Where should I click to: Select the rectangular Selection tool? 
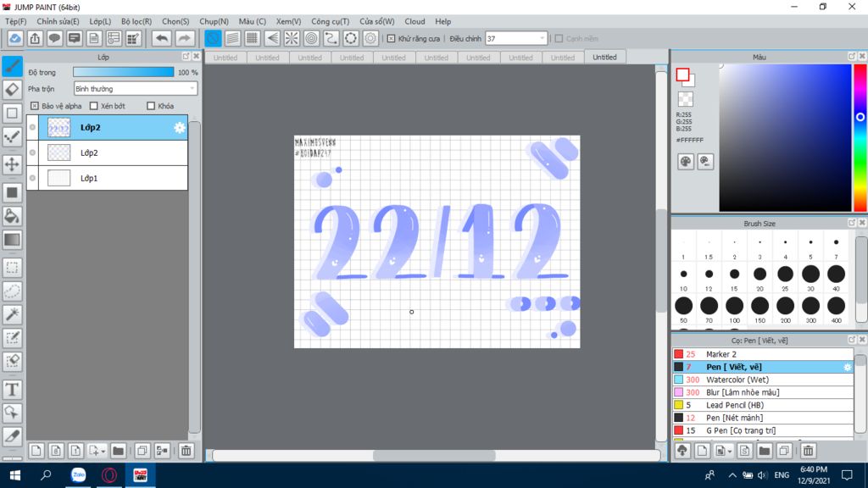click(12, 268)
